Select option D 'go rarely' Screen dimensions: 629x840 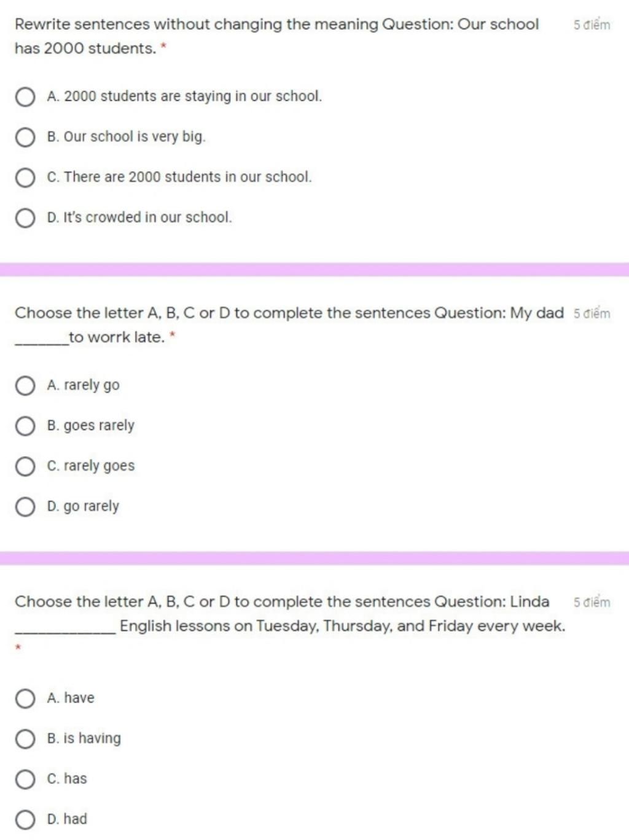point(25,507)
